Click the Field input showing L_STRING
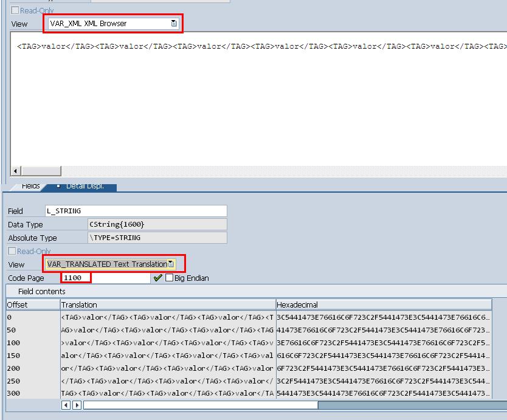The image size is (507, 420). point(136,211)
